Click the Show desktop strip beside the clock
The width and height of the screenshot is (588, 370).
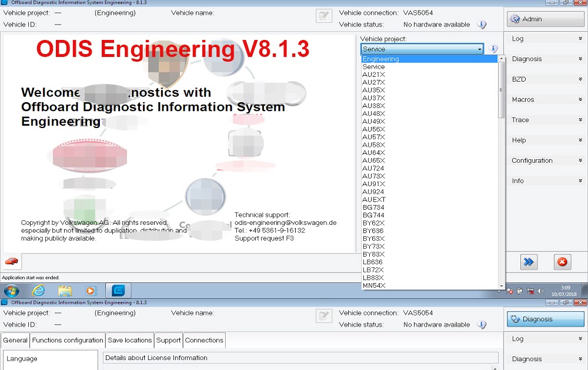click(585, 291)
